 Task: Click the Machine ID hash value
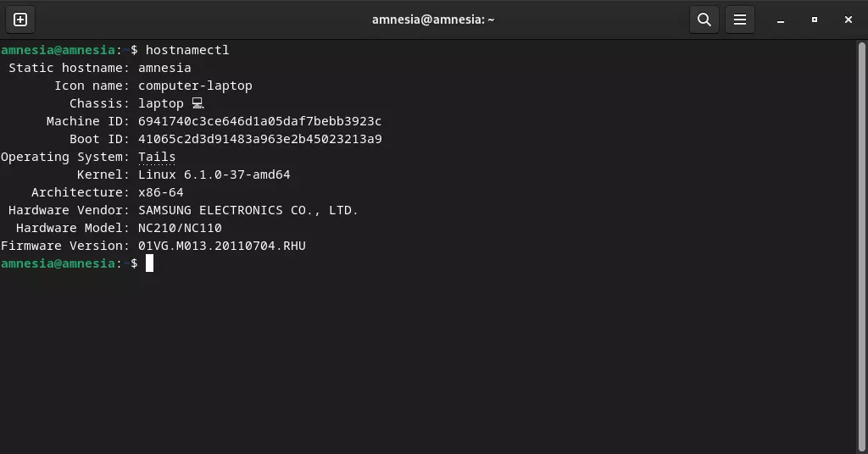click(x=259, y=121)
